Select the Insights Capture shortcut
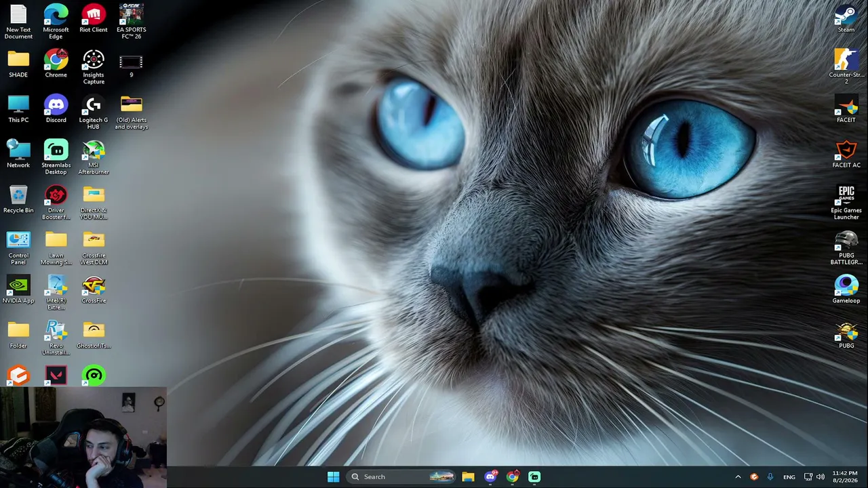This screenshot has height=488, width=868. pos(94,67)
